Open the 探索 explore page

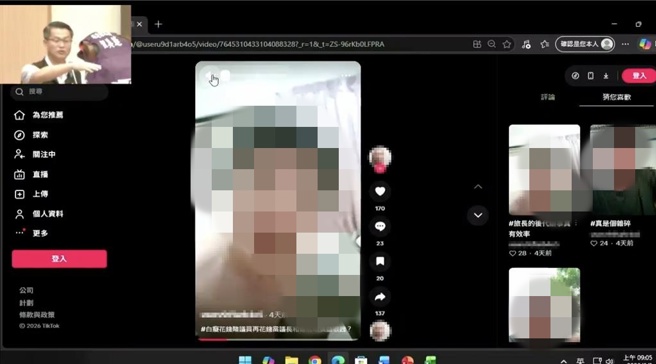31,135
